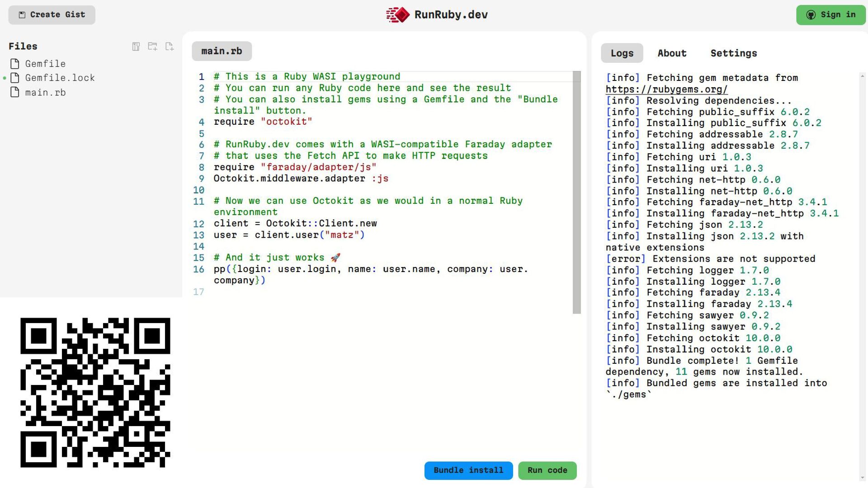Click the new folder icon
Screen dimensions: 868x488
tap(152, 47)
